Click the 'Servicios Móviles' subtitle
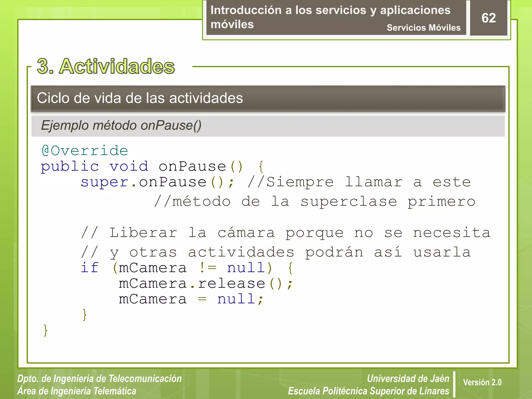Screen dimensions: 532x399 (423, 28)
